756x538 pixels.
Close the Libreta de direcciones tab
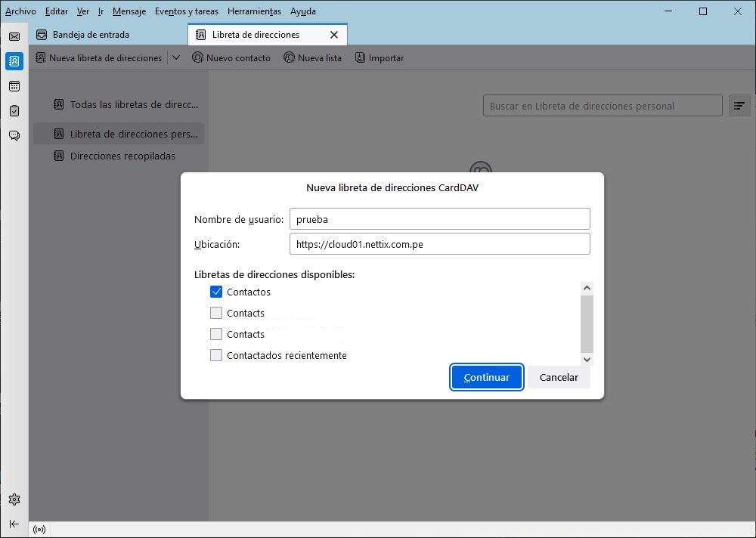point(334,35)
